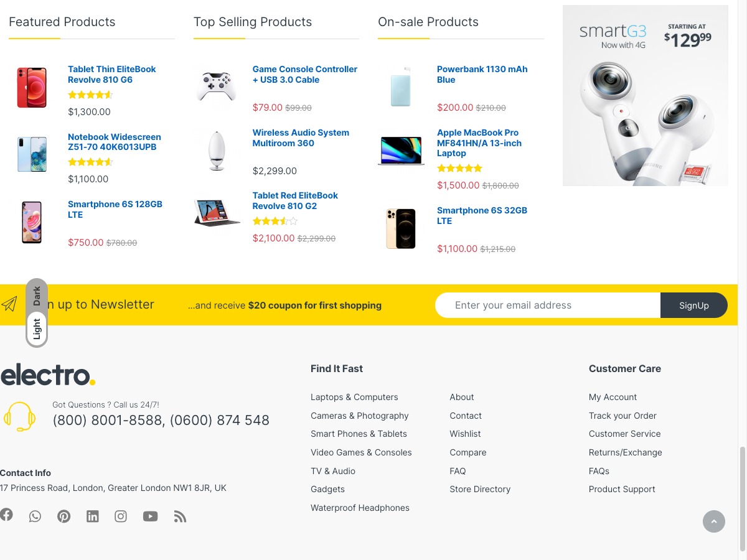The height and width of the screenshot is (560, 747).
Task: Open the Store Directory link
Action: pos(480,489)
